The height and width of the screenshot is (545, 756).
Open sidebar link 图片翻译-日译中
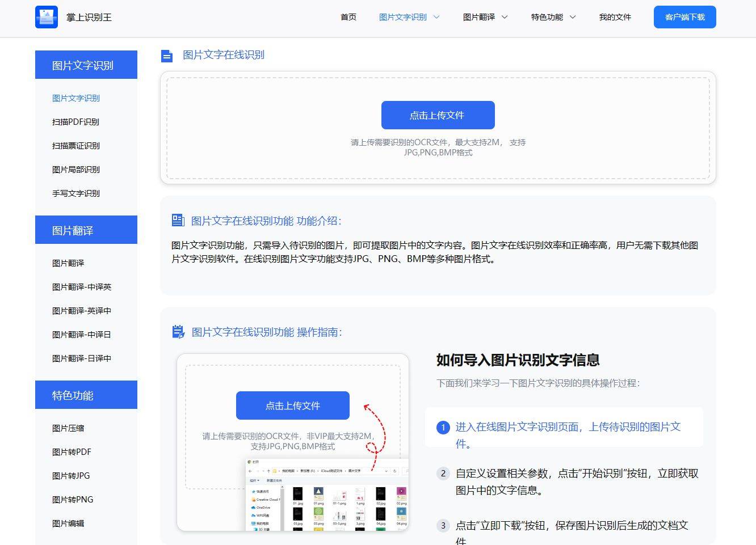pos(82,358)
